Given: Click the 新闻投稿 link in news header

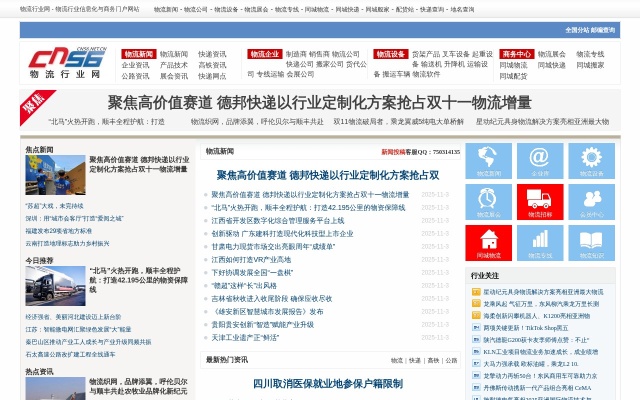Looking at the screenshot, I should point(393,152).
